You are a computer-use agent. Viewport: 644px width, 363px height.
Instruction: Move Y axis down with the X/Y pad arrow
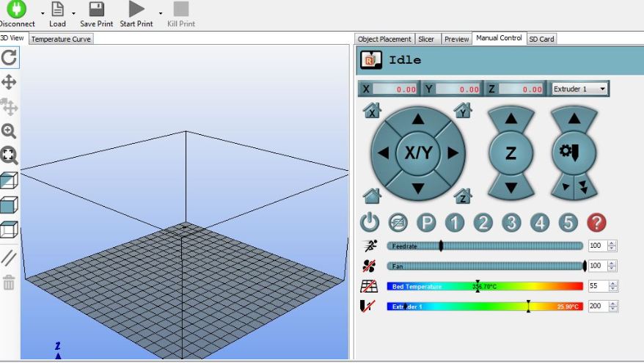pos(418,188)
